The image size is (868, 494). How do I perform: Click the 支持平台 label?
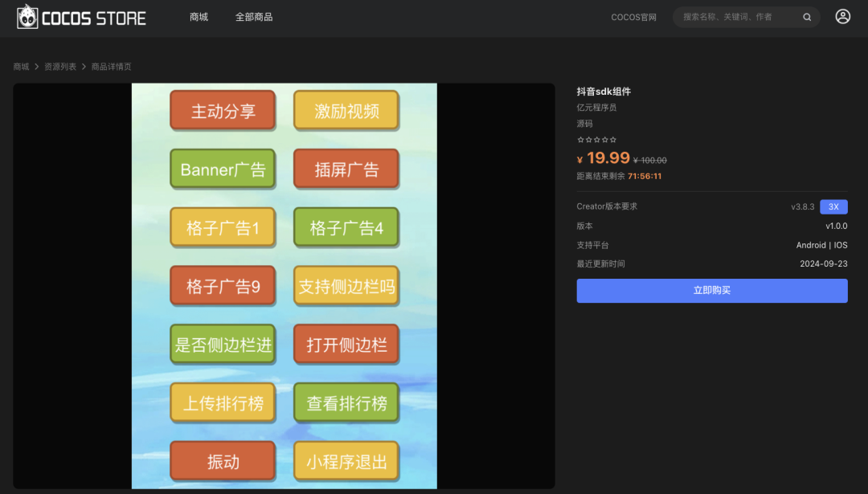pyautogui.click(x=593, y=245)
